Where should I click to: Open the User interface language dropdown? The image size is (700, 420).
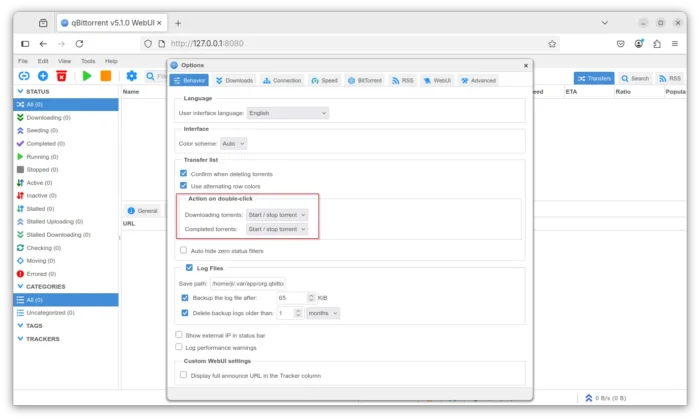(x=288, y=113)
